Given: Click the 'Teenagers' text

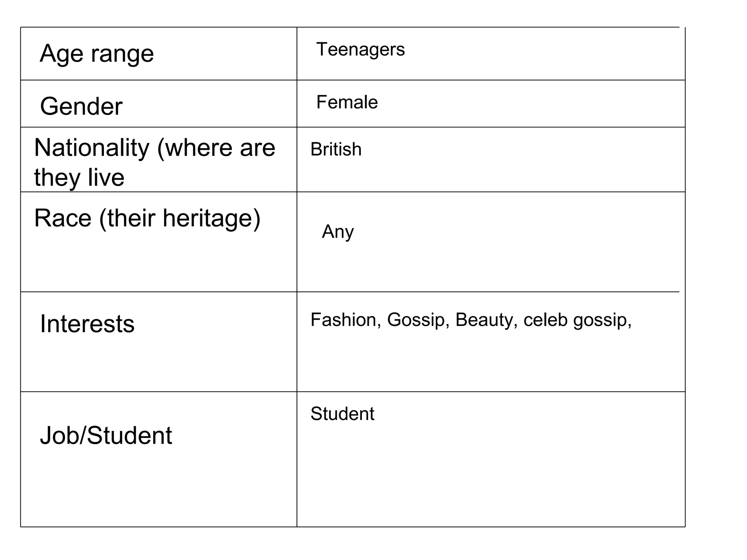Looking at the screenshot, I should point(360,50).
